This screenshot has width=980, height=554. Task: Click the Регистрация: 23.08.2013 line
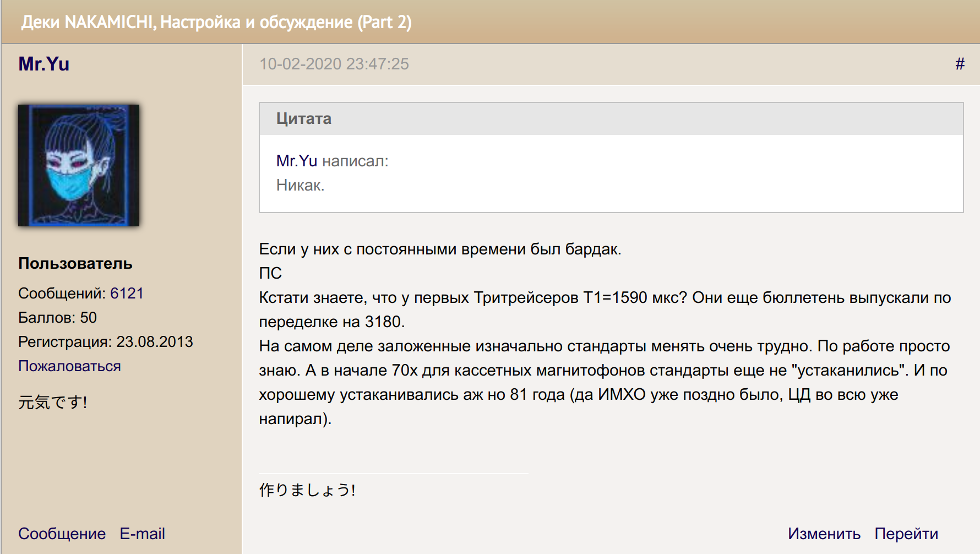click(106, 342)
